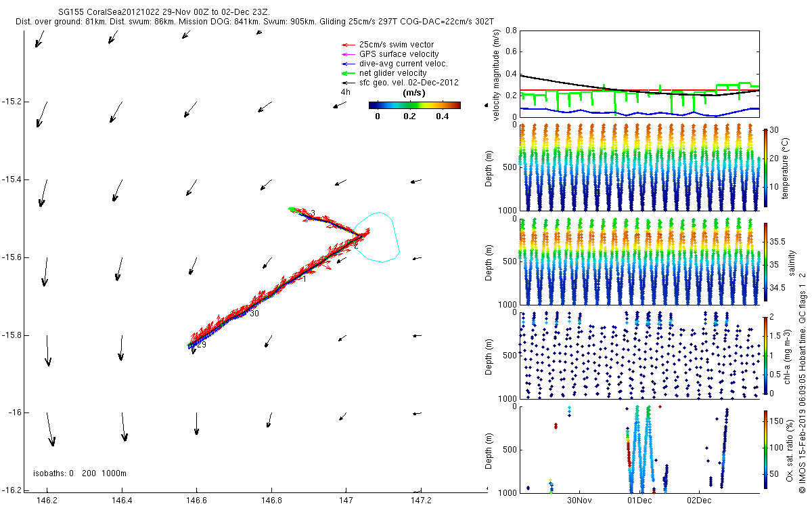Click "sfc geo. vel. 02-Dec-2012" legend label
812x508 pixels.
[x=409, y=83]
